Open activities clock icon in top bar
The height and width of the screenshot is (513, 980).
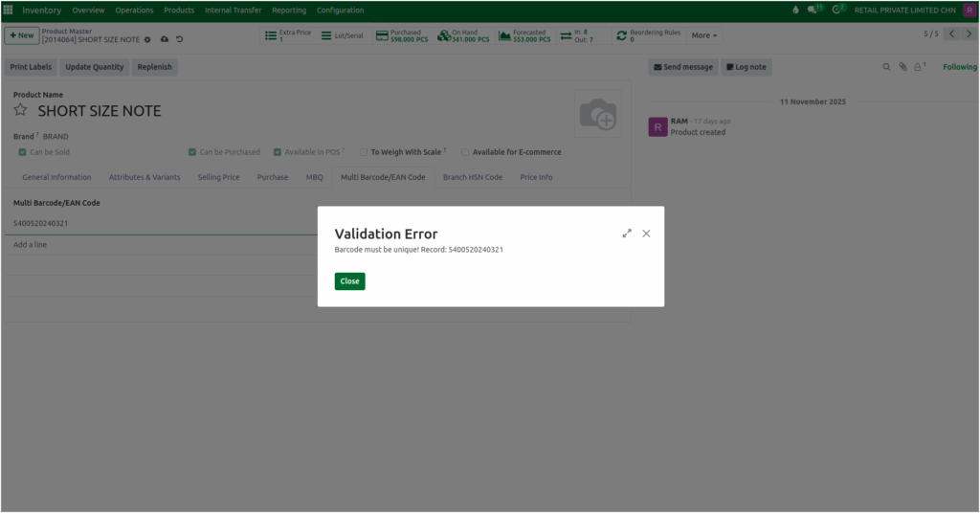pos(838,10)
